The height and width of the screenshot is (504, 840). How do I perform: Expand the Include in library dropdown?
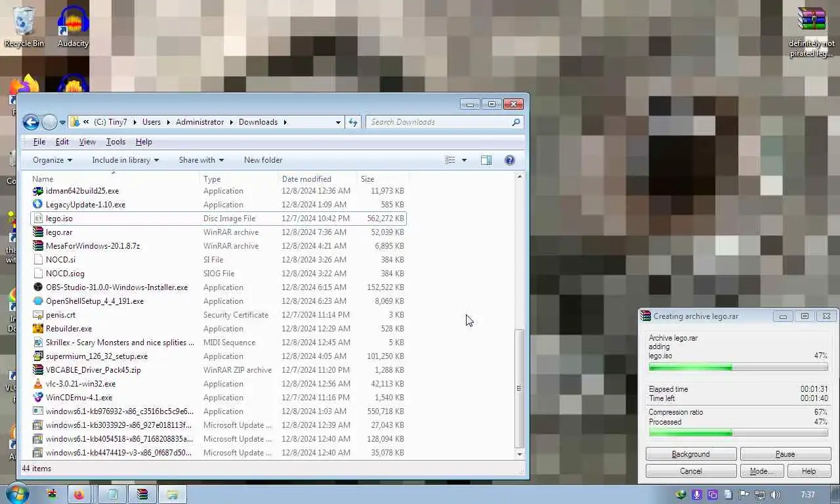click(x=125, y=160)
